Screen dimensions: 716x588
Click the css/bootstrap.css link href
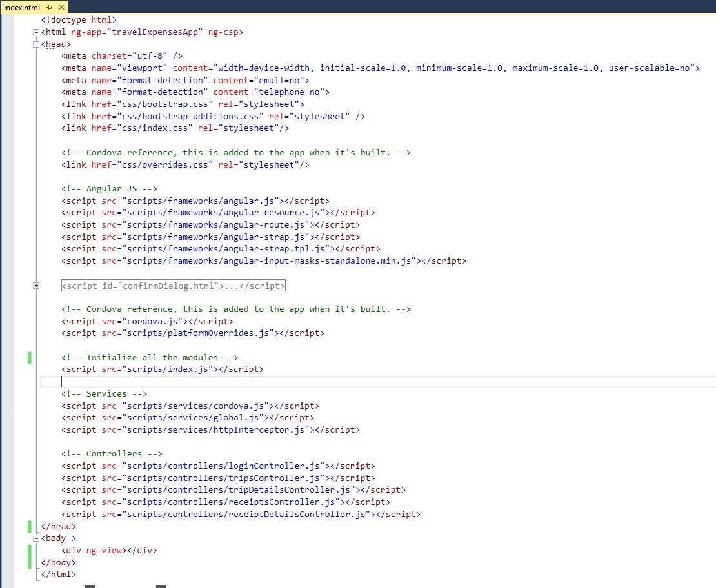(165, 104)
